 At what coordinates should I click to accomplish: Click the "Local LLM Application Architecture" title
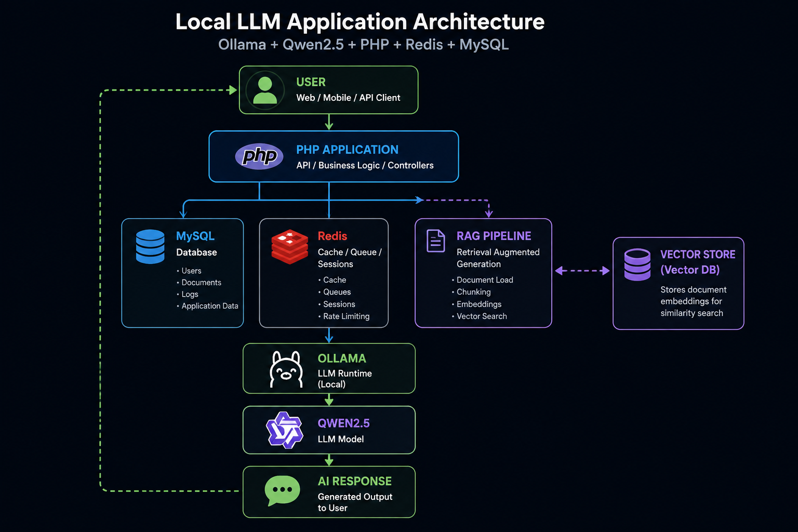[x=360, y=22]
